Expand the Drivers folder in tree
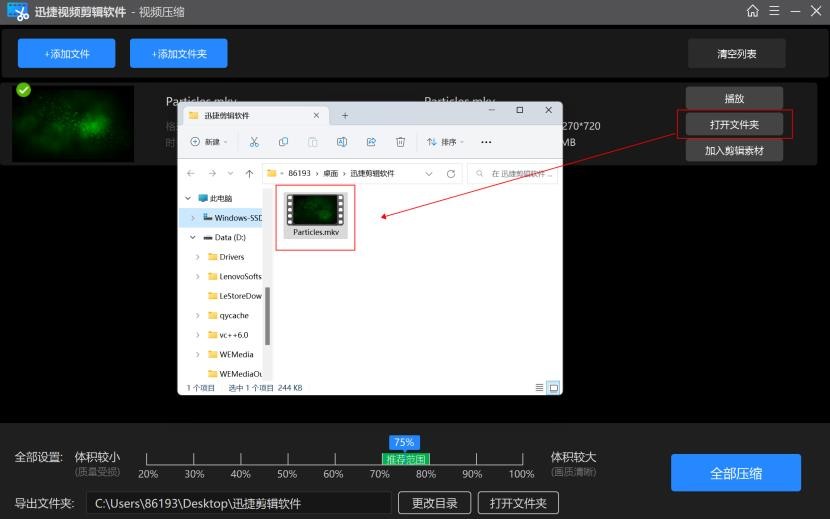Screen dimensions: 830x519 [x=198, y=257]
